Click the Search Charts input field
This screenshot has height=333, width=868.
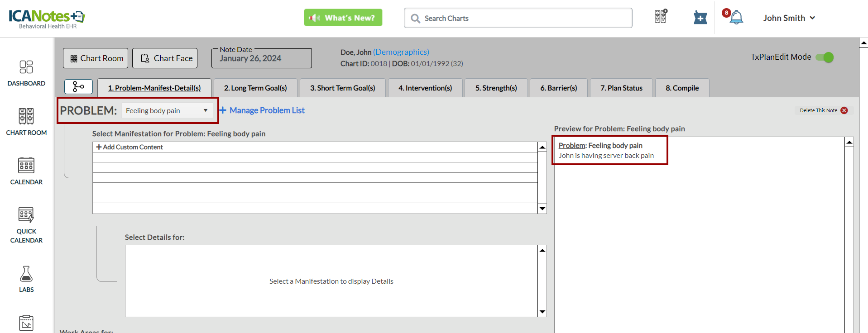pos(518,18)
